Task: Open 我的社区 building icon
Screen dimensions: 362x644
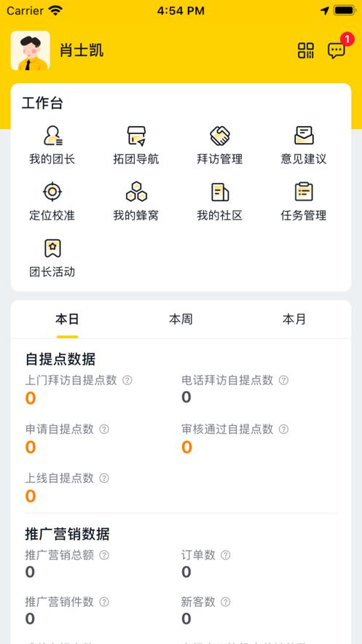Action: click(220, 202)
